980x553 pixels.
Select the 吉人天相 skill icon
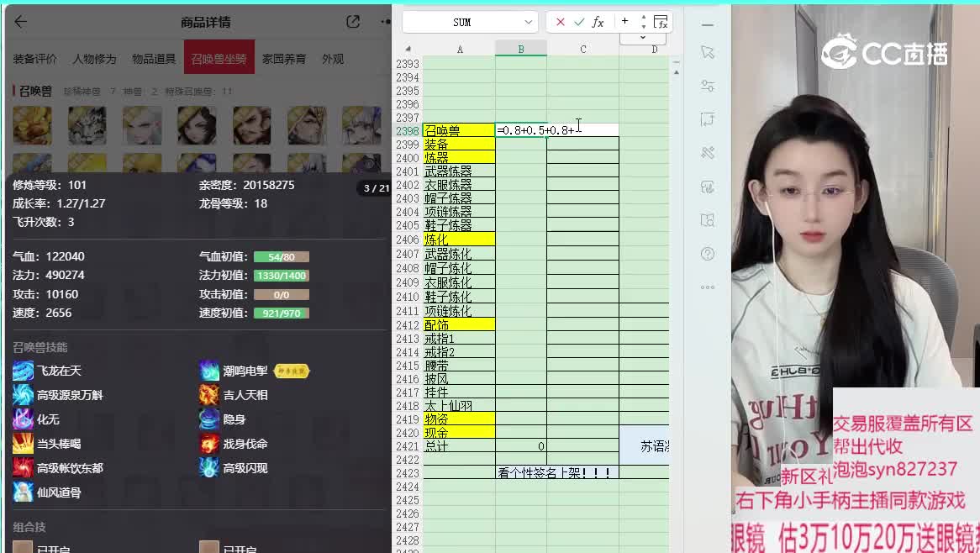click(209, 395)
